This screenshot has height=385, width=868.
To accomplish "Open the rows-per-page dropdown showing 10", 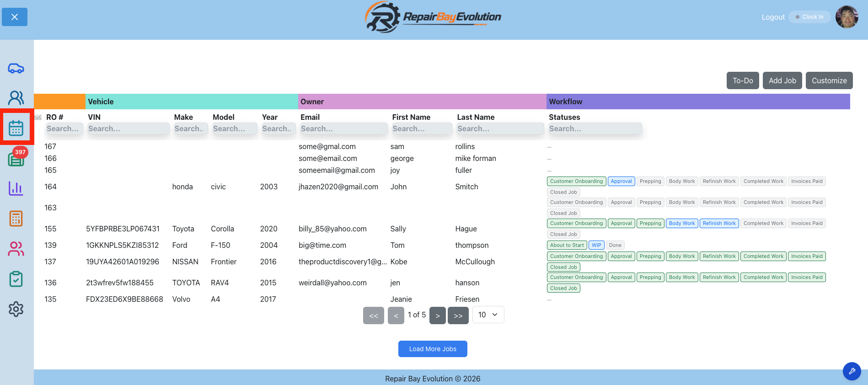I will (x=488, y=315).
